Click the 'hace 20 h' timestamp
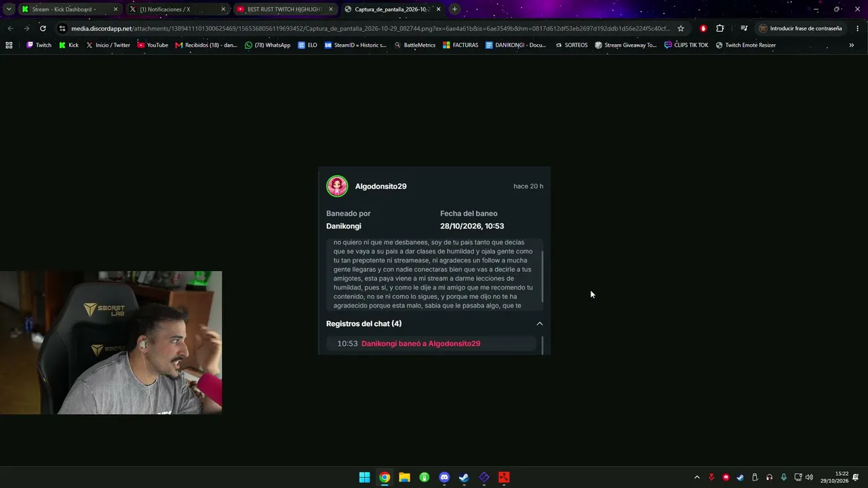 click(528, 186)
